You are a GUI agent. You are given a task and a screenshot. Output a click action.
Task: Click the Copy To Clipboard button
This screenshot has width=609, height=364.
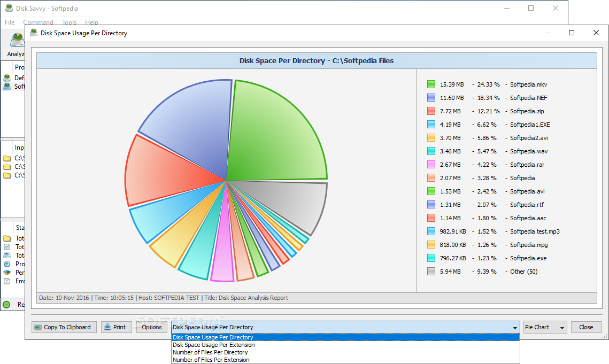64,327
